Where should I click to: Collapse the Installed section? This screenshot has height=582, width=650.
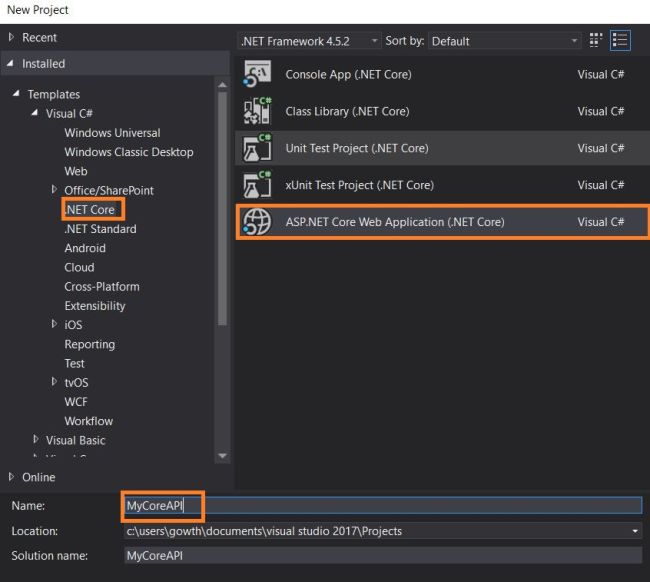[10, 63]
